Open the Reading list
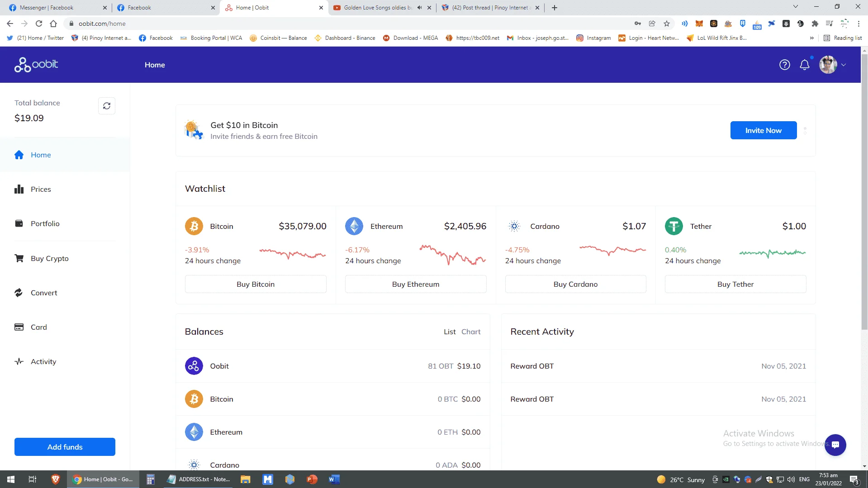The width and height of the screenshot is (868, 488). click(843, 38)
